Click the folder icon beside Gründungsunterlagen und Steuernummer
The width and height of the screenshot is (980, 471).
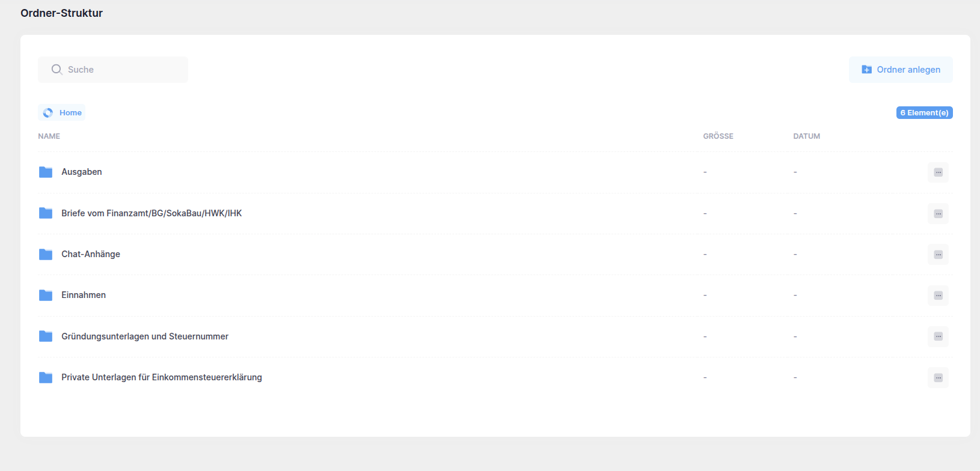click(x=46, y=336)
